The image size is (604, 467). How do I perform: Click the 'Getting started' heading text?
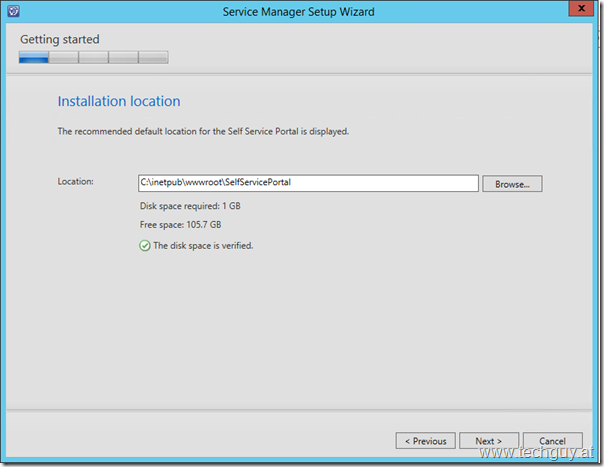point(60,39)
